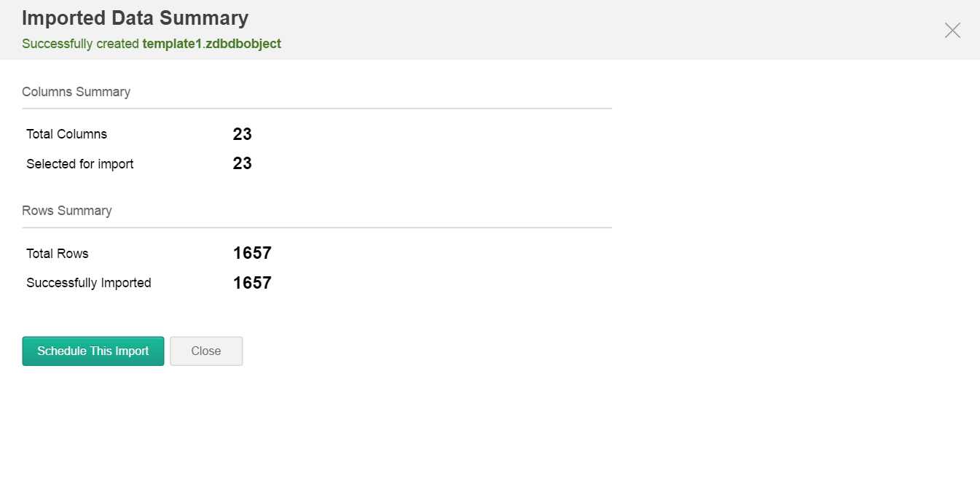Click the Imported Data Summary title
This screenshot has width=980, height=503.
point(135,18)
